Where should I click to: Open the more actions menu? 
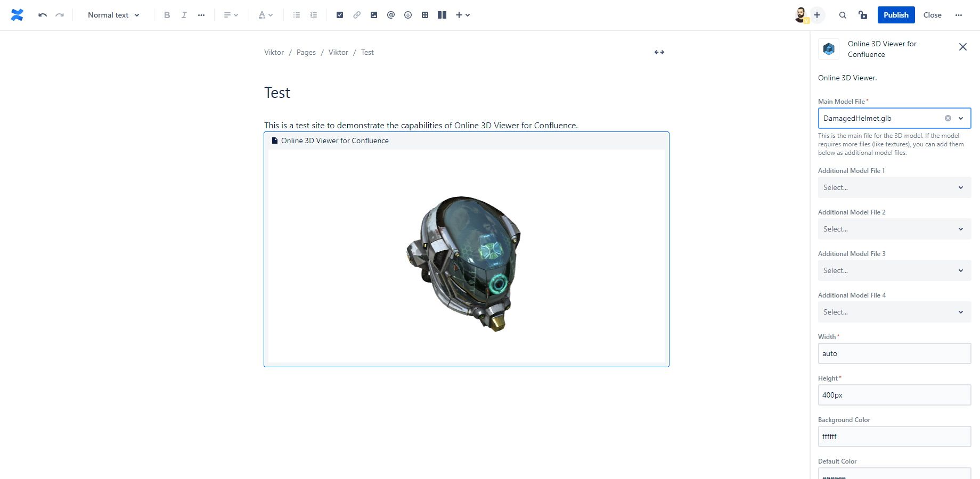tap(959, 15)
